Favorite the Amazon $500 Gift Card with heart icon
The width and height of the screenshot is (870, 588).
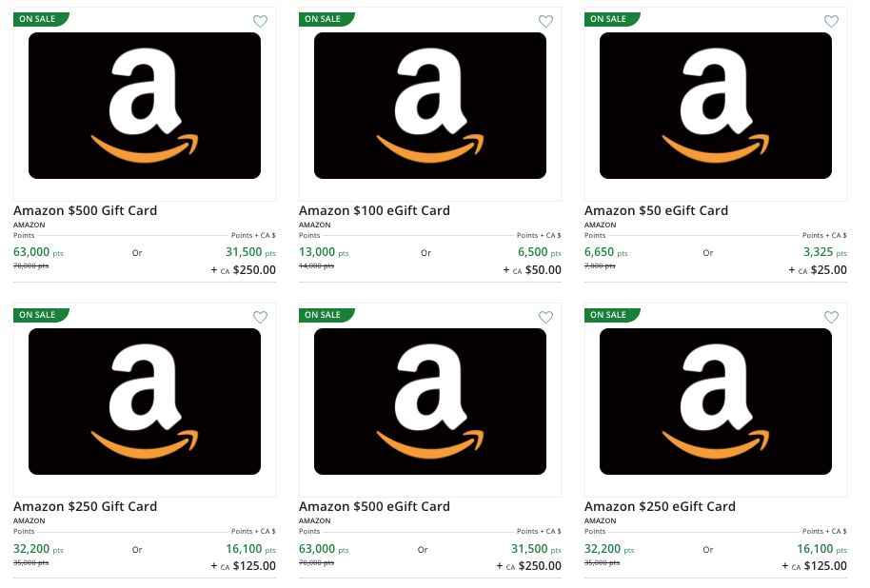click(x=261, y=22)
